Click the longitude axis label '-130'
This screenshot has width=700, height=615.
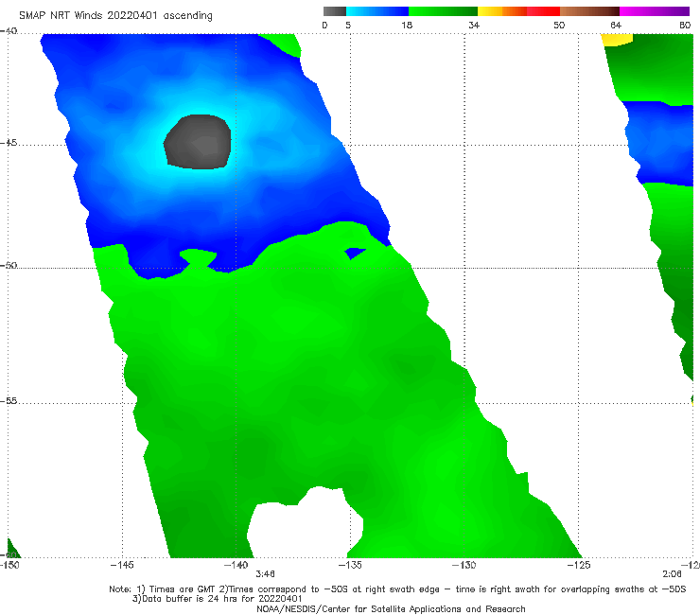(x=464, y=565)
